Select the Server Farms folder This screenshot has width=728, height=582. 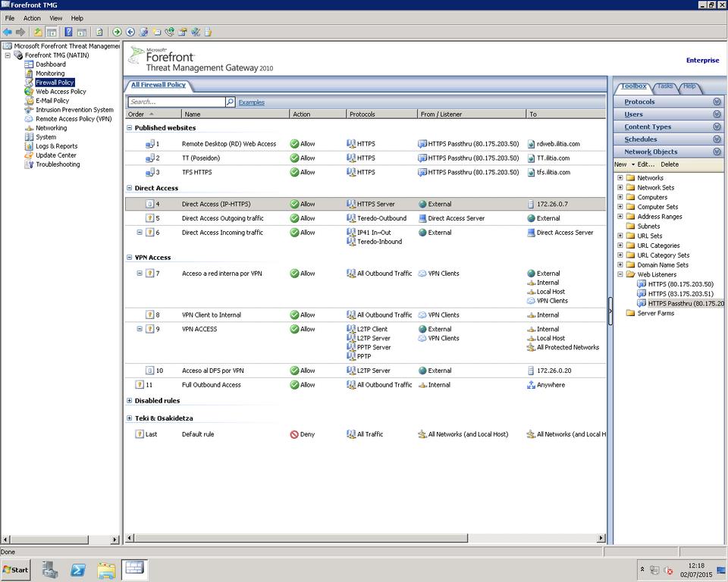(651, 313)
